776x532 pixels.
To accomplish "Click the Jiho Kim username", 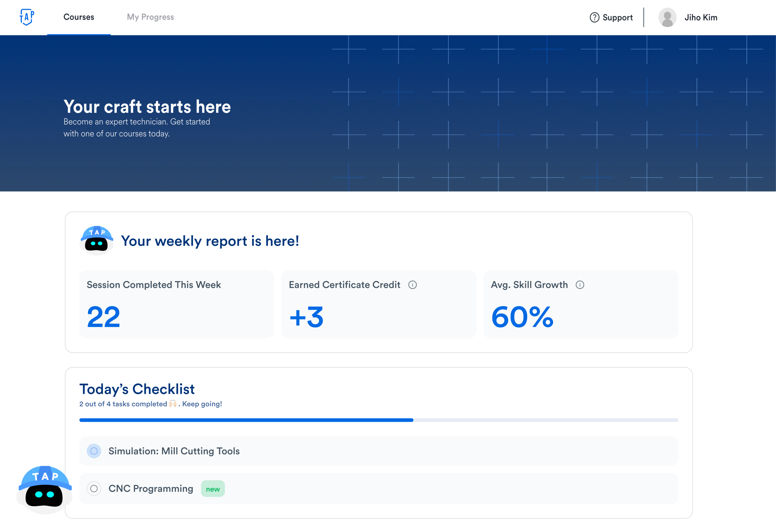I will 700,17.
